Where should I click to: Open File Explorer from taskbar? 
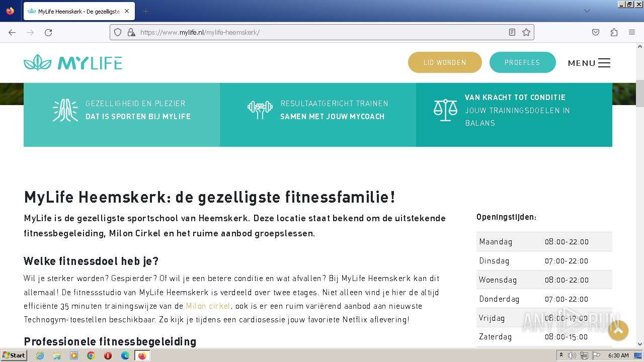[57, 355]
